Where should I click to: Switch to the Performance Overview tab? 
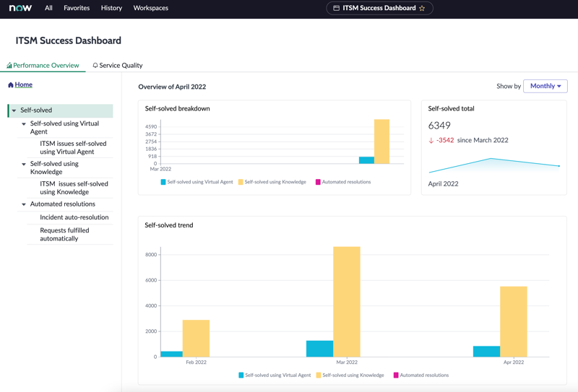tap(43, 65)
